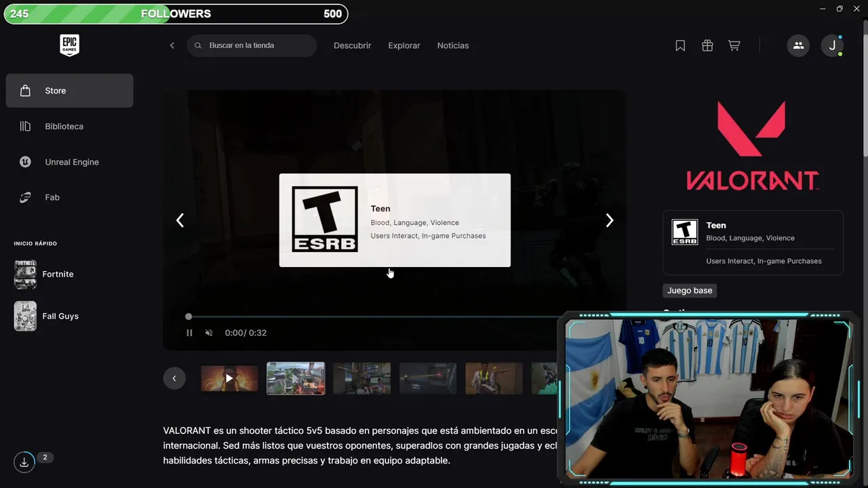The height and width of the screenshot is (488, 868).
Task: Click the Juego base tag
Action: [690, 291]
